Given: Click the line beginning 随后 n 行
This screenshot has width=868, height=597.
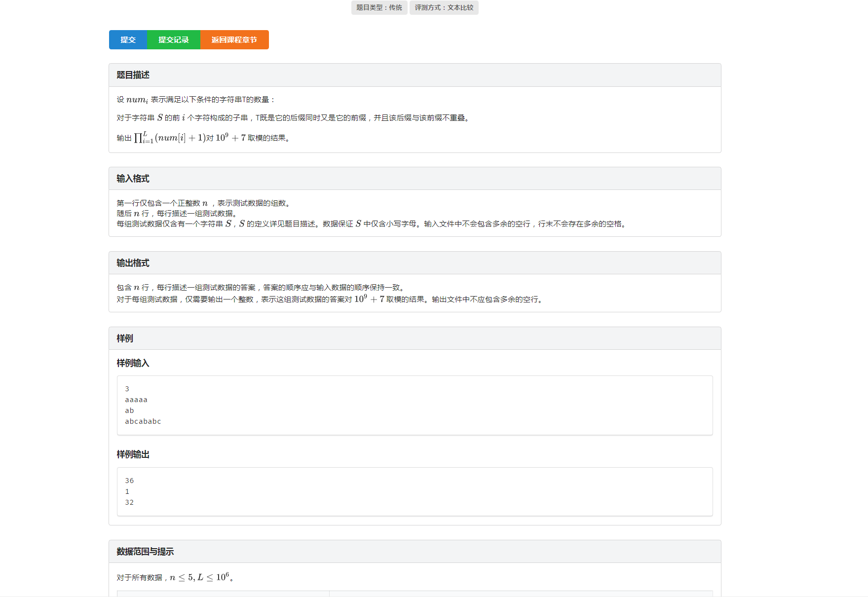Looking at the screenshot, I should click(x=178, y=214).
